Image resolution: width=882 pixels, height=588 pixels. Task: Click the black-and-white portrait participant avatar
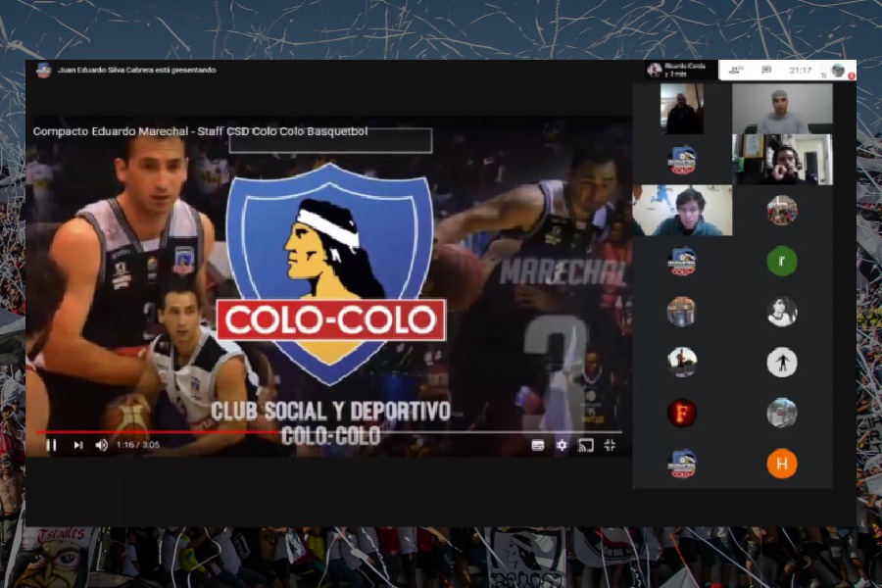tap(782, 312)
